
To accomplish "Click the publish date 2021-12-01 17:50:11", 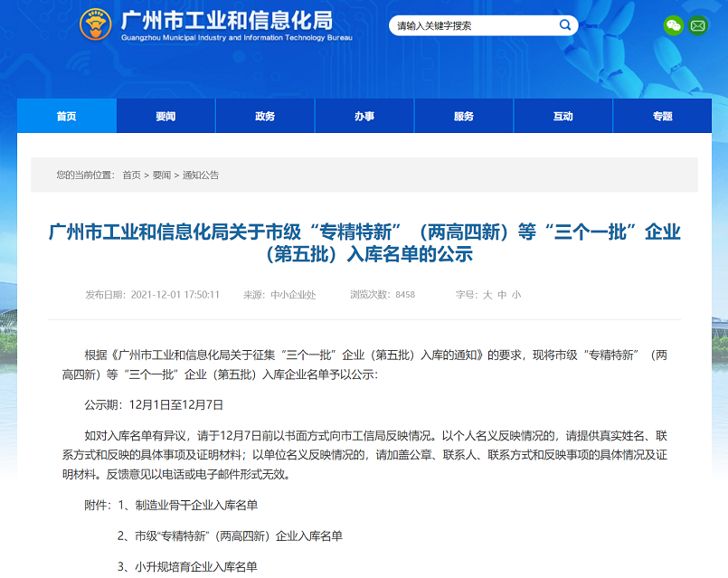I will (175, 295).
